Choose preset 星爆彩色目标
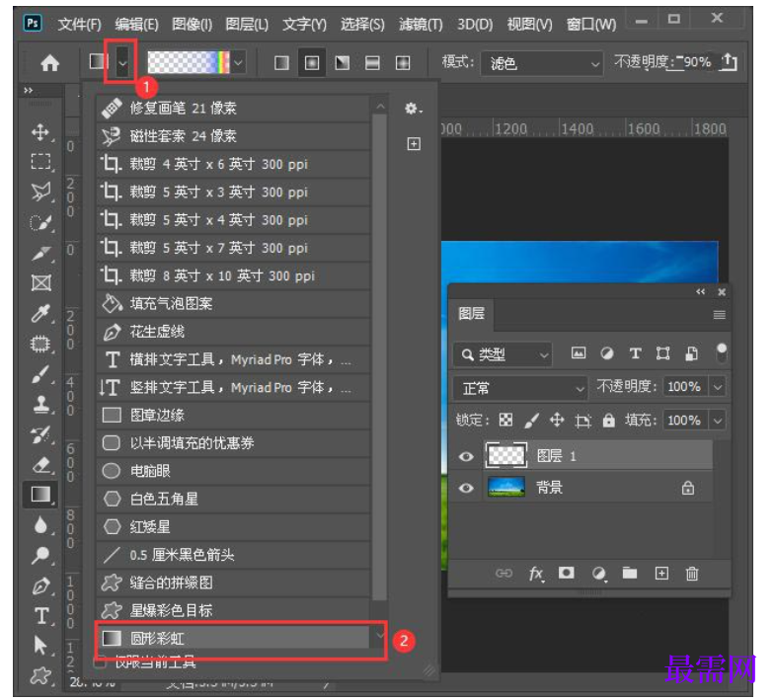 tap(233, 610)
